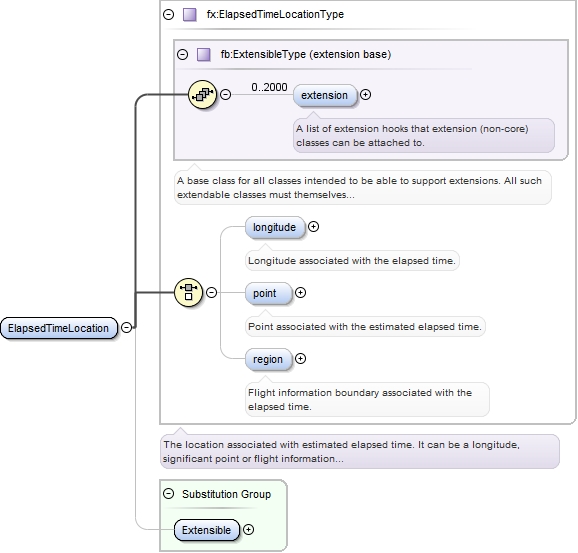Select the Extensible substitution element
This screenshot has width=578, height=553.
(206, 530)
